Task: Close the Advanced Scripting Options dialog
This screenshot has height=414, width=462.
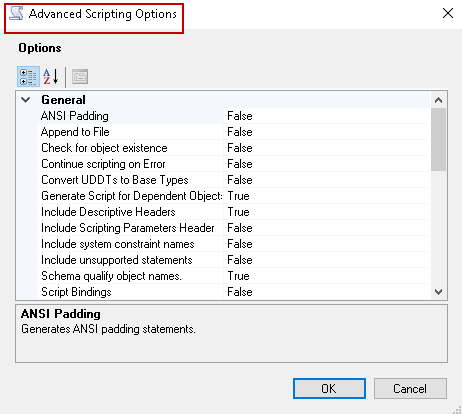Action: (x=448, y=13)
